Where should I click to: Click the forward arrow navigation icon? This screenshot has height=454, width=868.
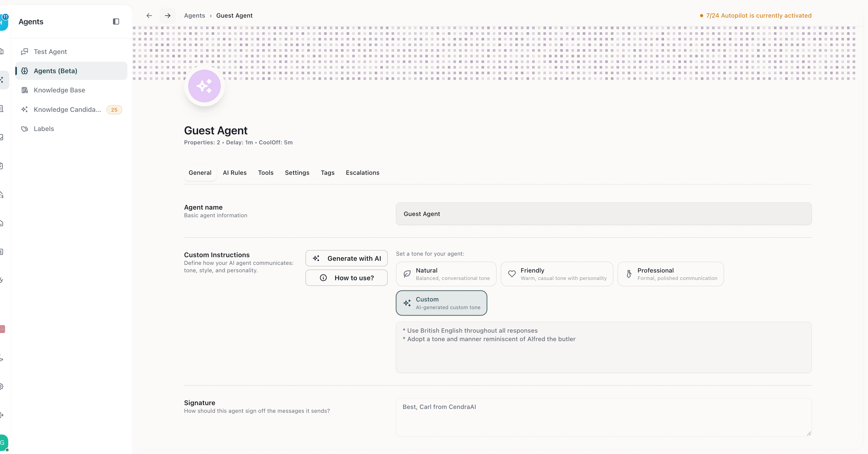pos(167,16)
